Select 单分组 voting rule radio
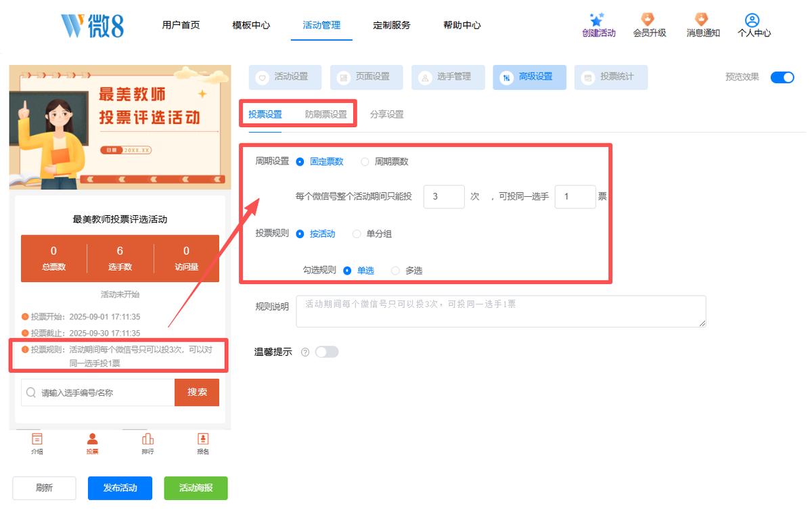Image resolution: width=812 pixels, height=525 pixels. coord(357,234)
